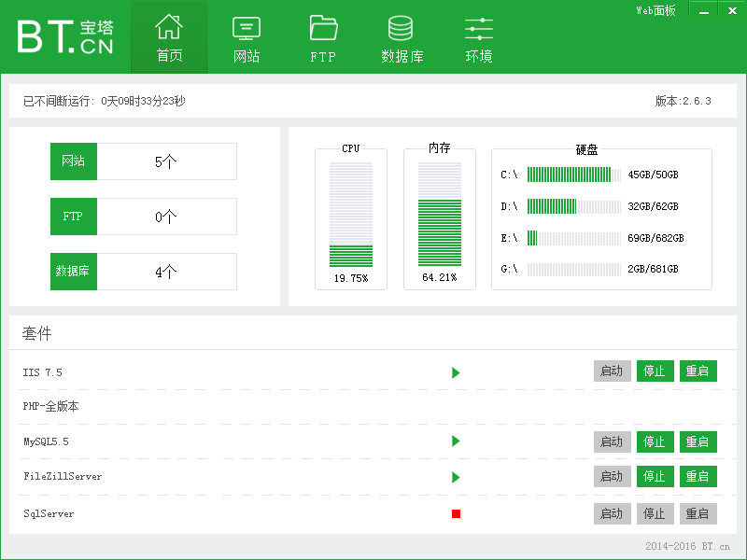This screenshot has height=560, width=747.
Task: Click the FTP folder icon
Action: (x=323, y=28)
